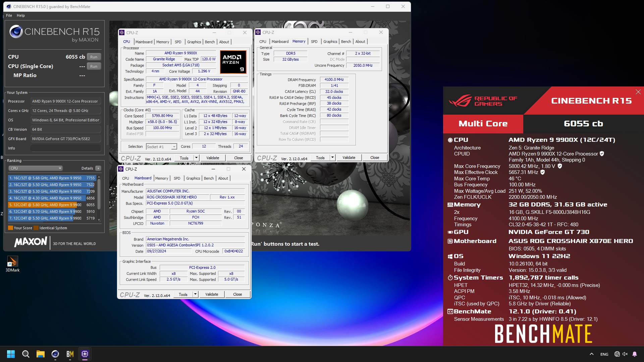The height and width of the screenshot is (362, 644).
Task: Open notifications bell icon
Action: pyautogui.click(x=635, y=354)
